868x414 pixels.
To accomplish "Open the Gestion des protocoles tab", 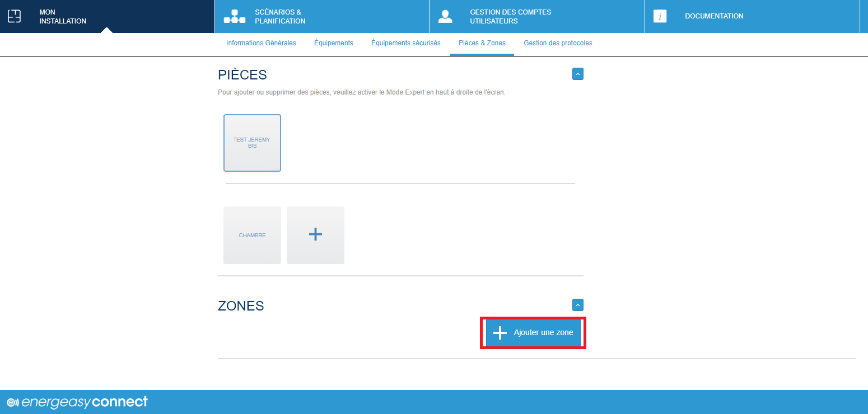I will pyautogui.click(x=558, y=43).
